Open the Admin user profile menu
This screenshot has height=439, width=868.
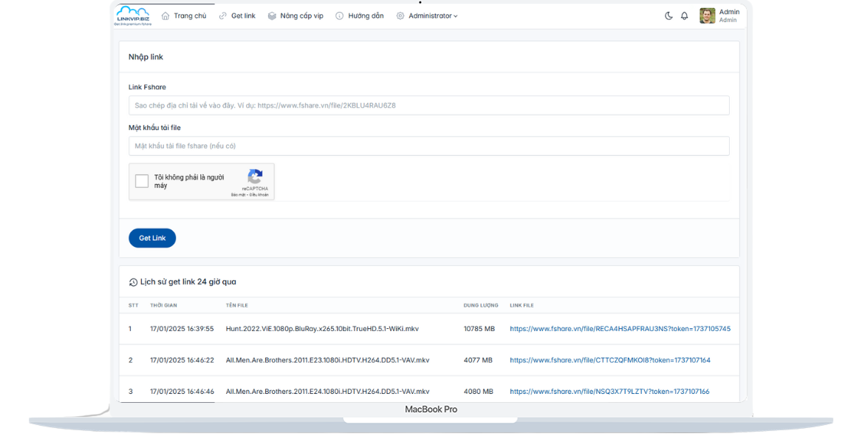pos(728,16)
